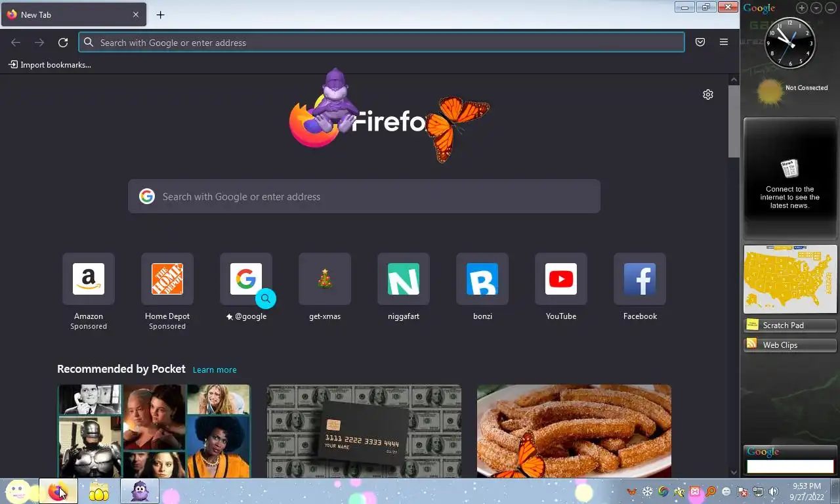Click the banana system tray icon
The height and width of the screenshot is (504, 840).
point(679,491)
